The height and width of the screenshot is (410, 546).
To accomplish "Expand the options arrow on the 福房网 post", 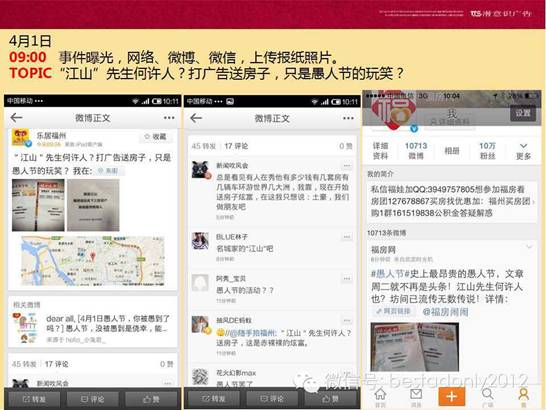I will click(x=529, y=247).
